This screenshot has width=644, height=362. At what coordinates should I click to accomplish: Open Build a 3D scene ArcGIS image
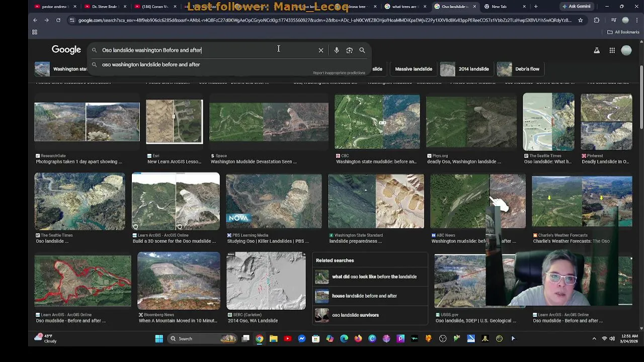click(176, 201)
